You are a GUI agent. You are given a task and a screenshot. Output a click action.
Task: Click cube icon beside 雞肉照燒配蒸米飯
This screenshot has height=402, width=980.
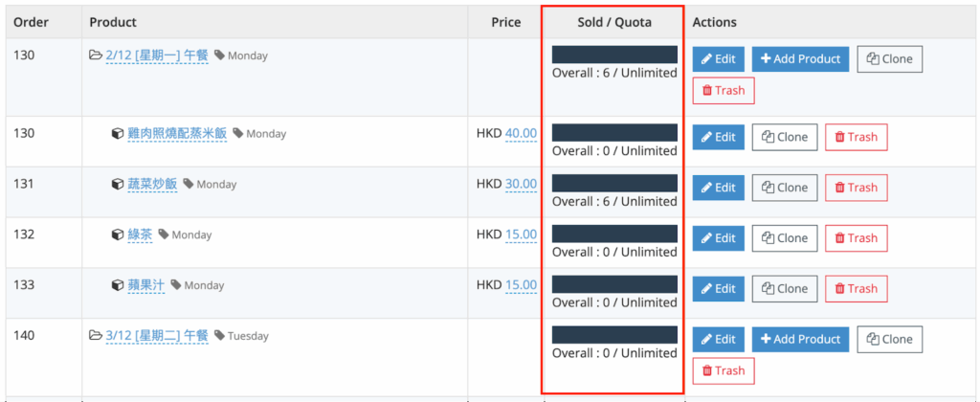118,134
